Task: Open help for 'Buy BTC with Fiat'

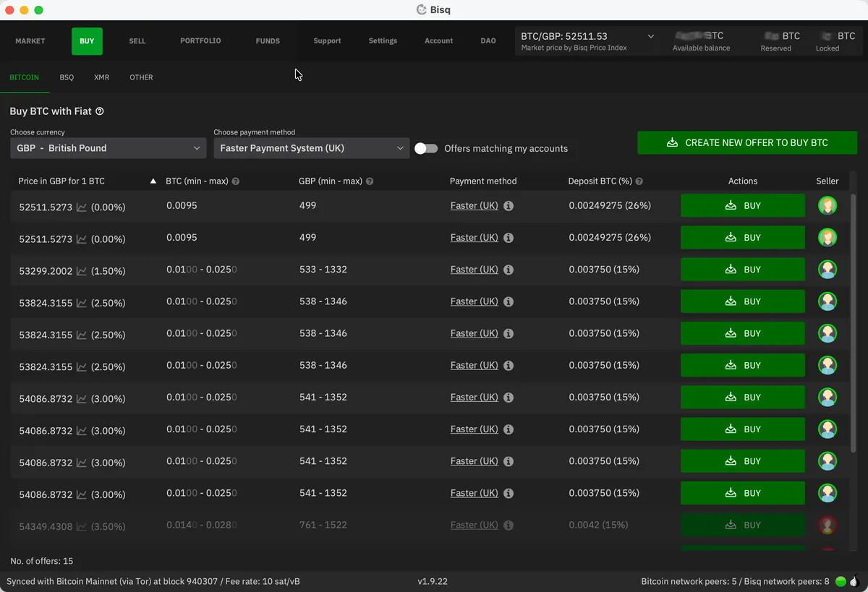Action: 101,111
